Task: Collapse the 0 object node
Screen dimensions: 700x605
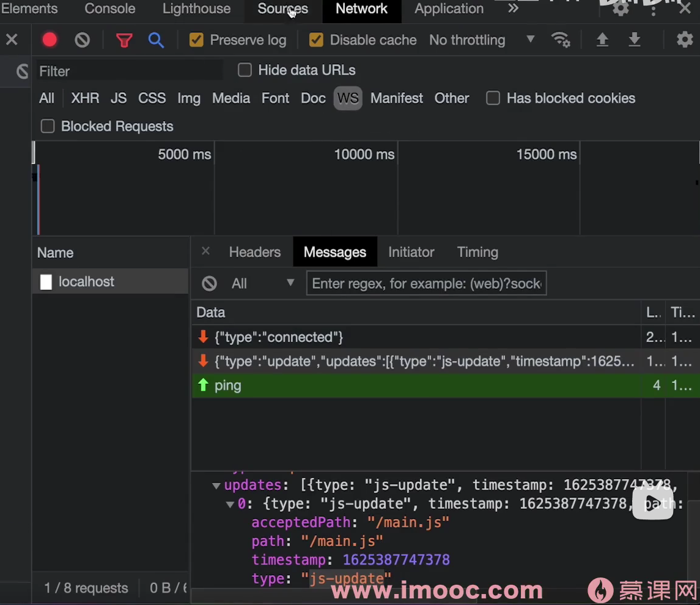Action: click(230, 504)
